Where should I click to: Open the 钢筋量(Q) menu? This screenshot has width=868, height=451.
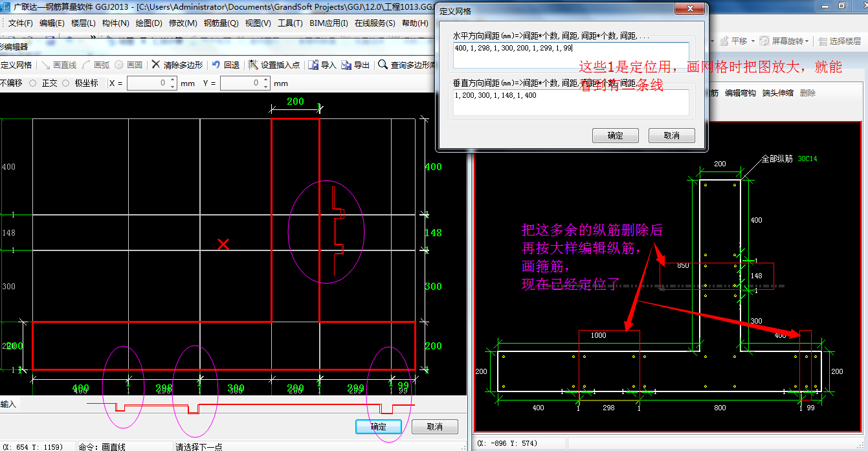(221, 23)
